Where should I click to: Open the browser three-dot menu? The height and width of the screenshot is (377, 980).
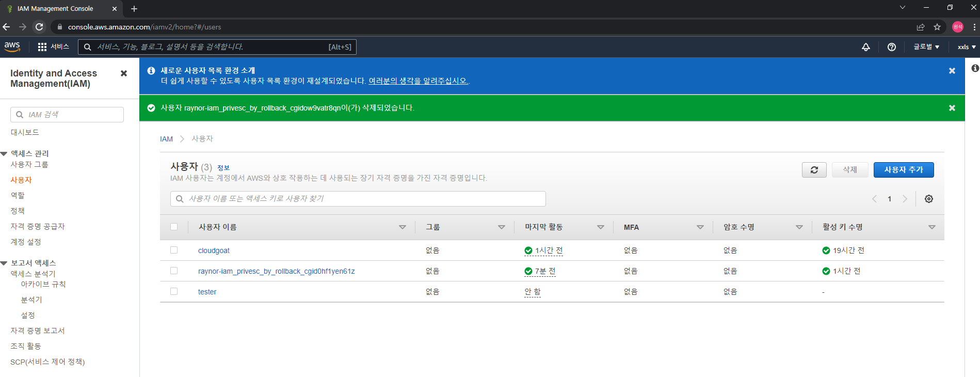point(974,27)
